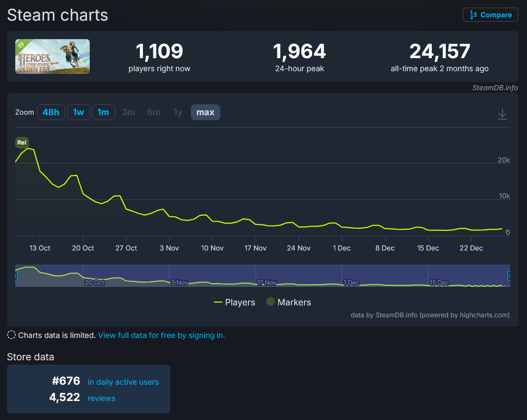This screenshot has width=527, height=420.
Task: Click the 22 Dec axis label
Action: [471, 248]
